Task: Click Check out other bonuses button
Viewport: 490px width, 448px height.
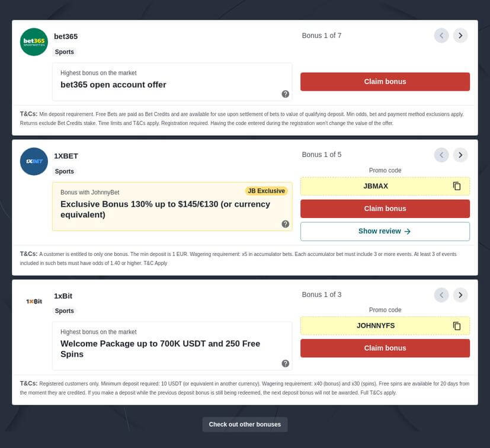Action: coord(245,424)
